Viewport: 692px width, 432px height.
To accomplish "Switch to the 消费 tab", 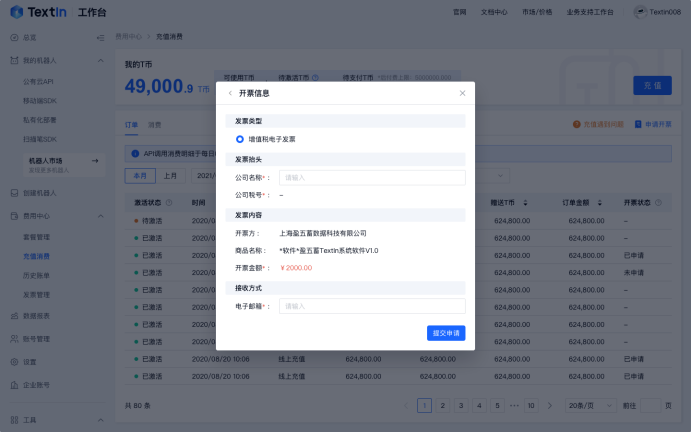I will tap(154, 125).
